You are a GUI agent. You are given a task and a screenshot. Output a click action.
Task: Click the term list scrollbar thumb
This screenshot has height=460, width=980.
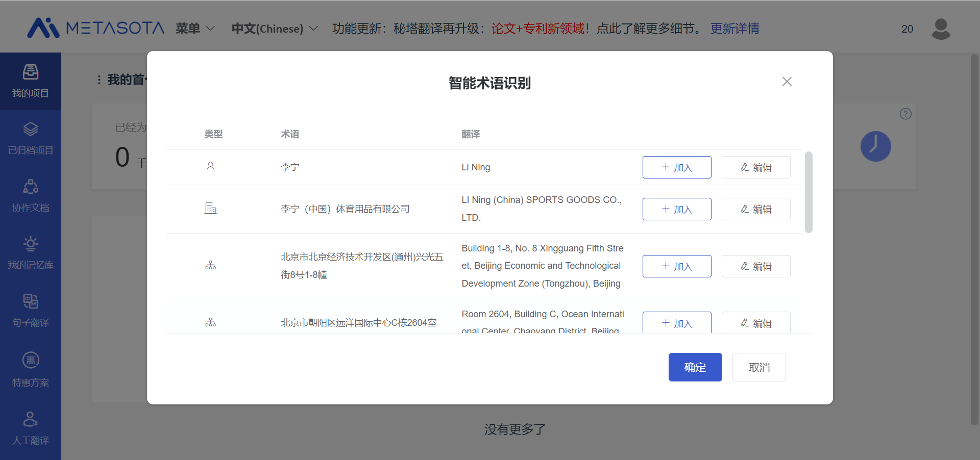(x=808, y=192)
